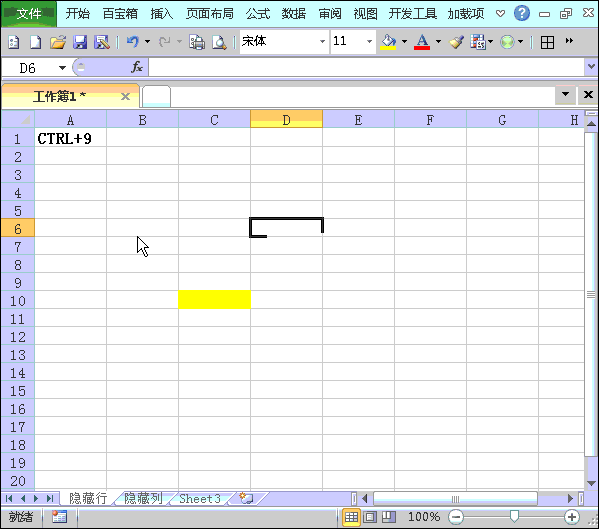Open a file with the folder icon

[58, 42]
